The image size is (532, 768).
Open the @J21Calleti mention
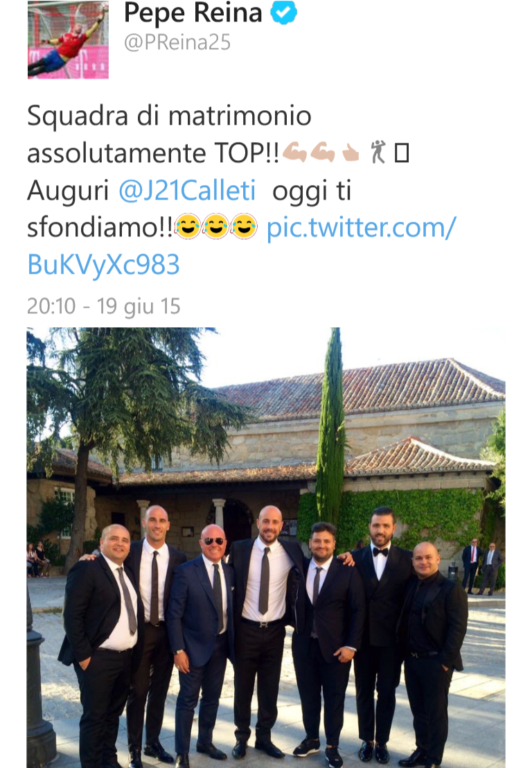[187, 190]
